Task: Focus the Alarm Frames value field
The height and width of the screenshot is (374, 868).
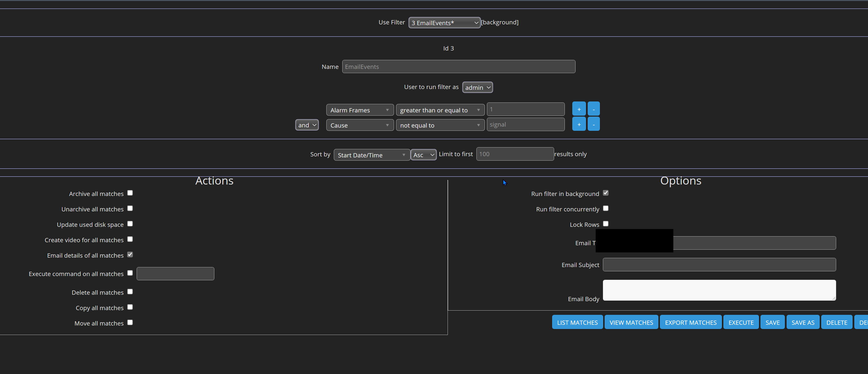Action: (x=525, y=109)
